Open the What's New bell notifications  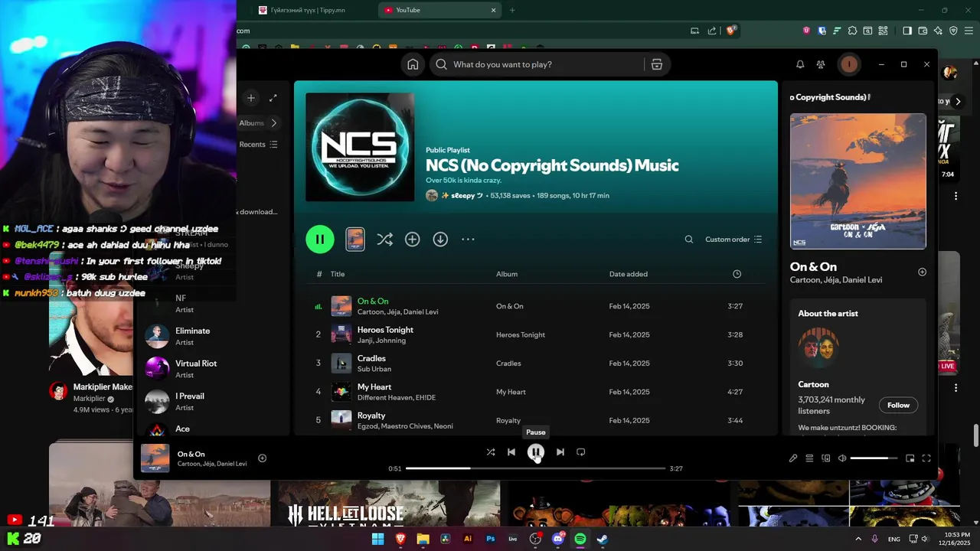click(x=800, y=64)
